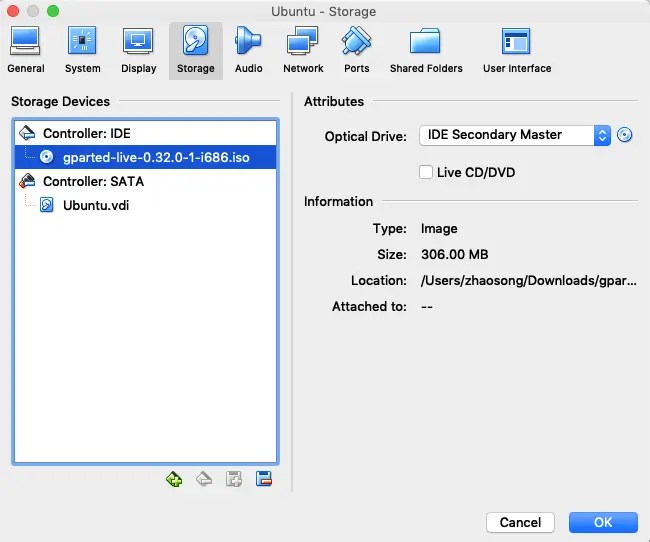This screenshot has height=542, width=650.
Task: Click the remove storage attachment icon
Action: (264, 479)
